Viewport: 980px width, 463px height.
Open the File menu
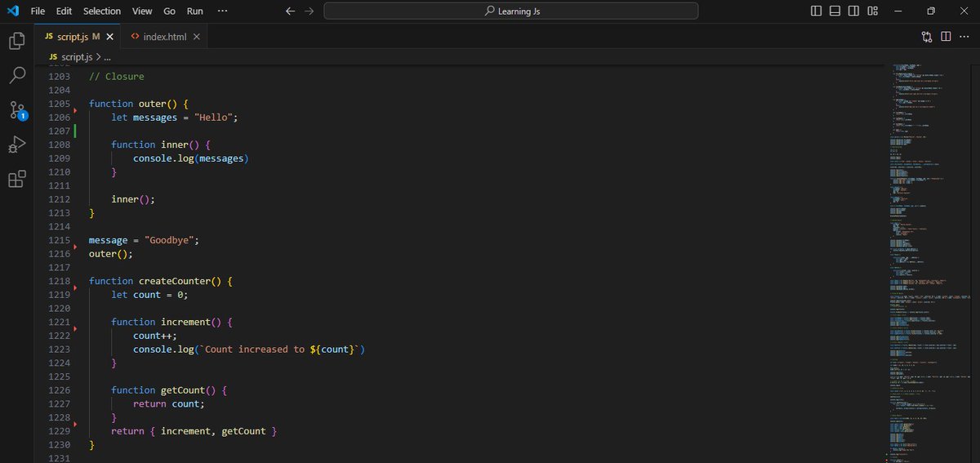click(38, 11)
